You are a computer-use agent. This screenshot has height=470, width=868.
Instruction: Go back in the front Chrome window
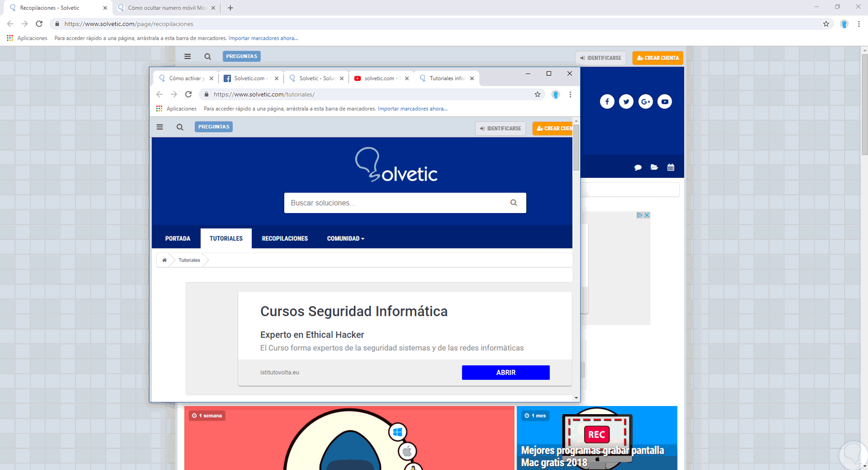(x=159, y=94)
